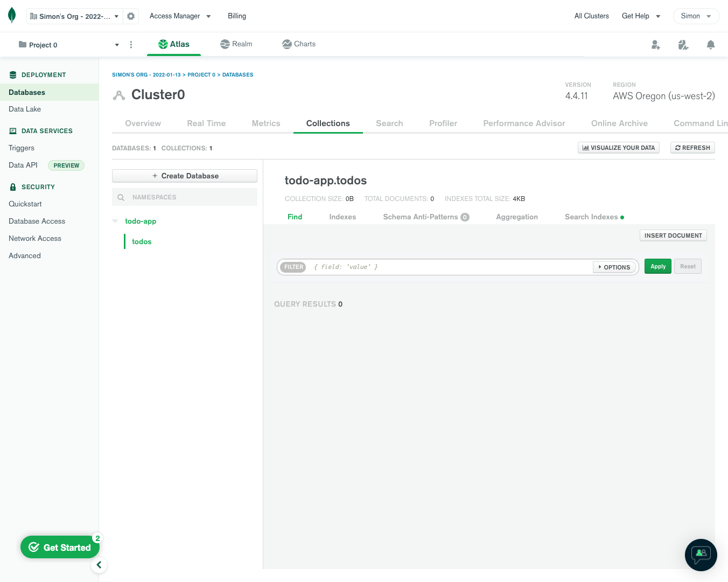Click the MongoDB leaf logo
Image resolution: width=728 pixels, height=582 pixels.
click(x=12, y=16)
